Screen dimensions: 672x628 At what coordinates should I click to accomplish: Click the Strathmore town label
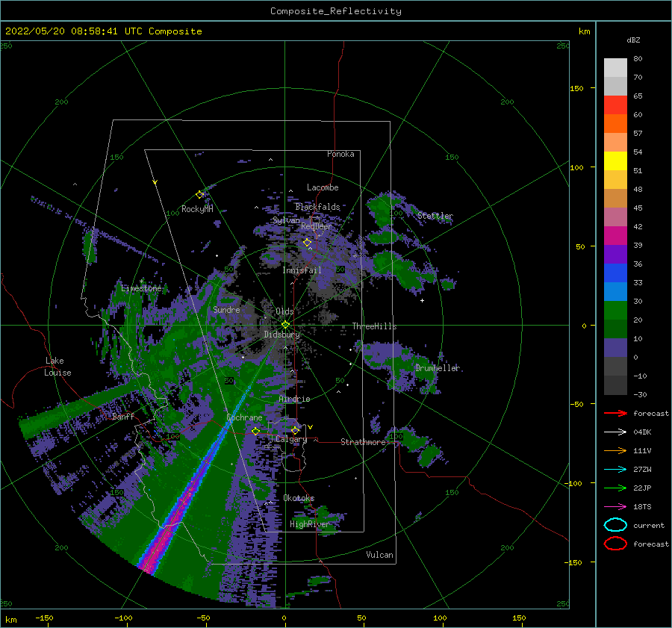[x=363, y=442]
